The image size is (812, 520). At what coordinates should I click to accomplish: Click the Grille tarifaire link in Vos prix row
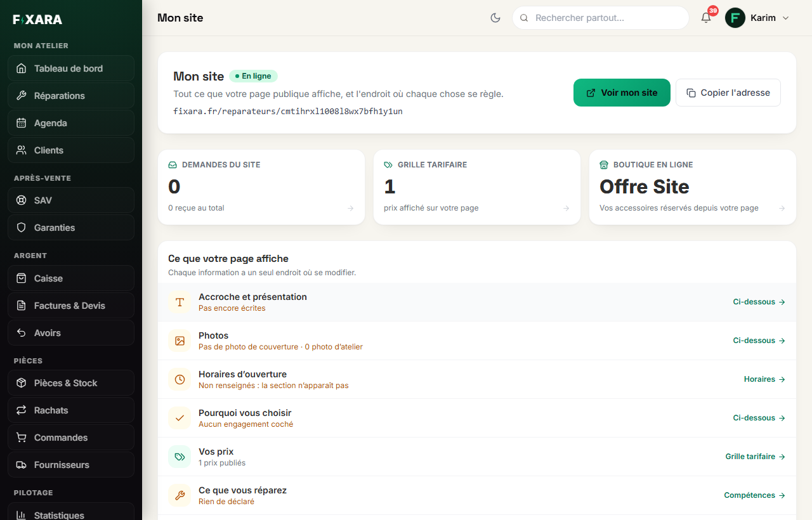pyautogui.click(x=756, y=457)
